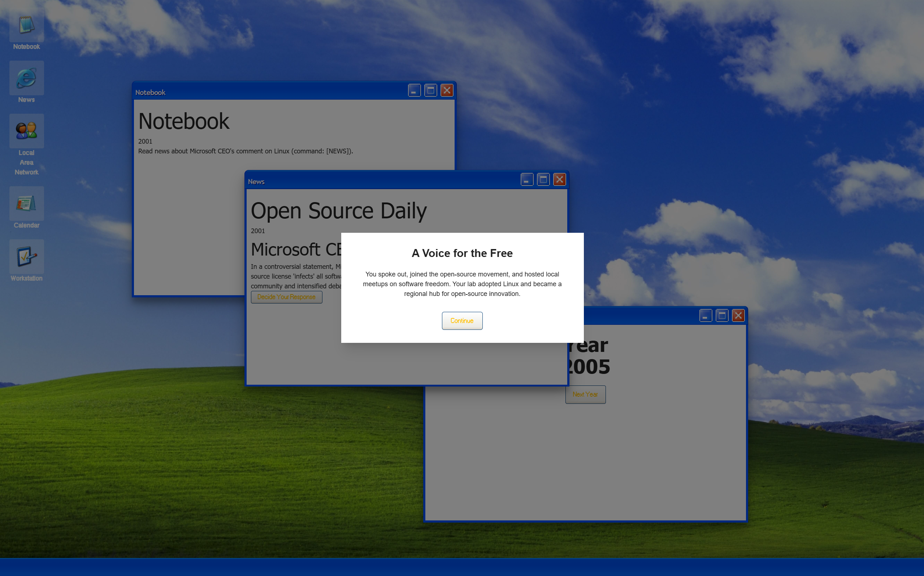
Task: Click Continue in the dialog
Action: (462, 321)
